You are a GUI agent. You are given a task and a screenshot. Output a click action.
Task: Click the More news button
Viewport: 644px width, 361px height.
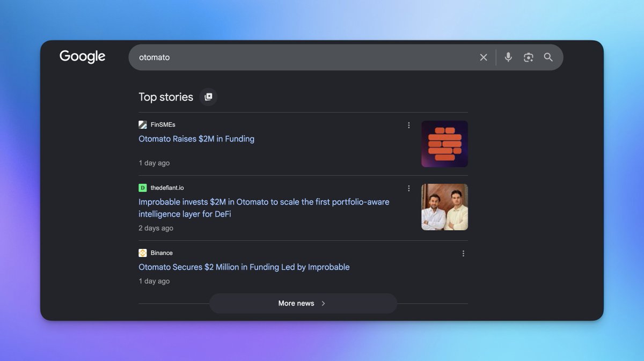pos(303,304)
